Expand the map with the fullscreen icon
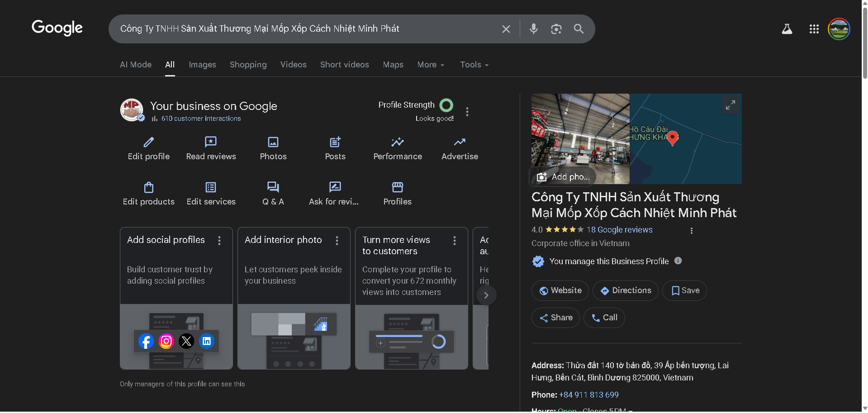Image resolution: width=868 pixels, height=413 pixels. pos(730,105)
